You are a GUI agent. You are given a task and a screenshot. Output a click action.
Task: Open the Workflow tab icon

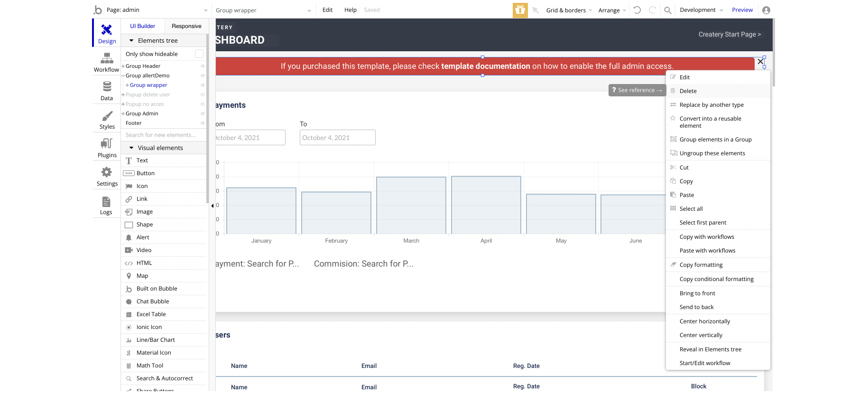tap(107, 62)
